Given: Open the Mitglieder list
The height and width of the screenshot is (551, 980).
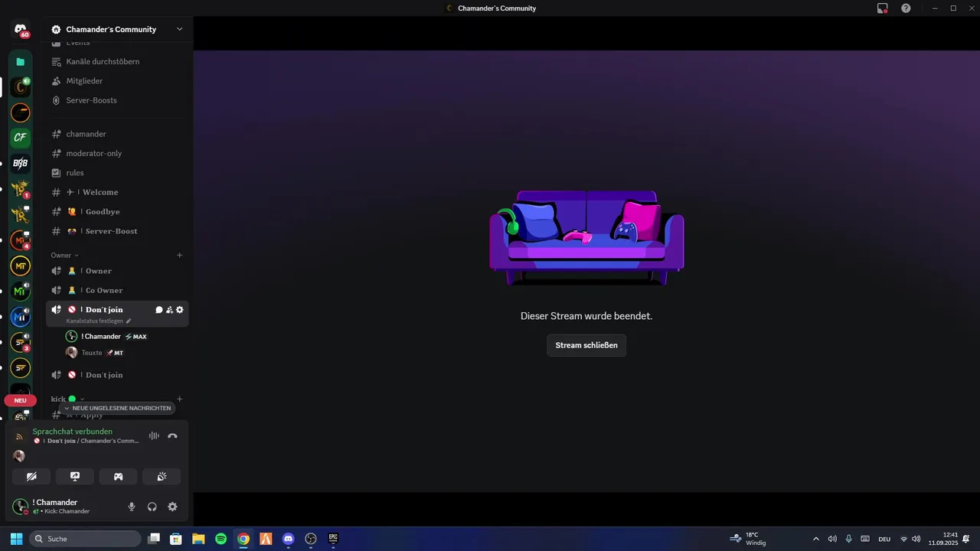Looking at the screenshot, I should pyautogui.click(x=116, y=81).
